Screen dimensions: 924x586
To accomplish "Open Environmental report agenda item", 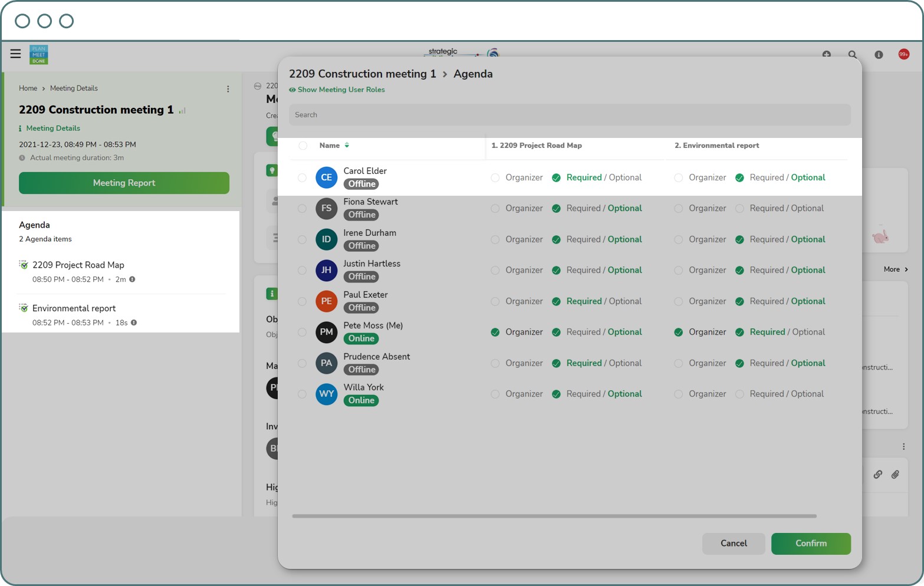I will pos(74,308).
